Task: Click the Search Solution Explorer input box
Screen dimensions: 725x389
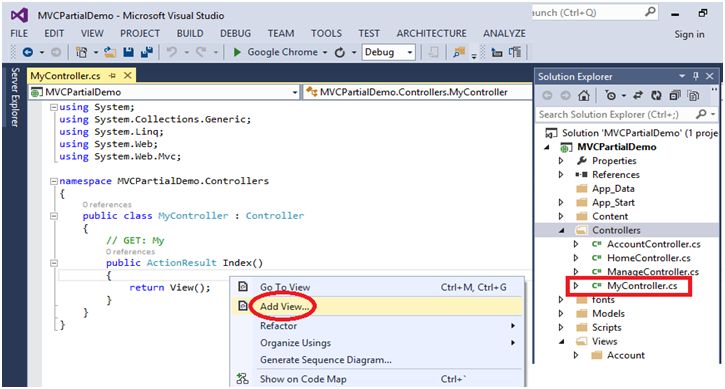Action: point(616,114)
